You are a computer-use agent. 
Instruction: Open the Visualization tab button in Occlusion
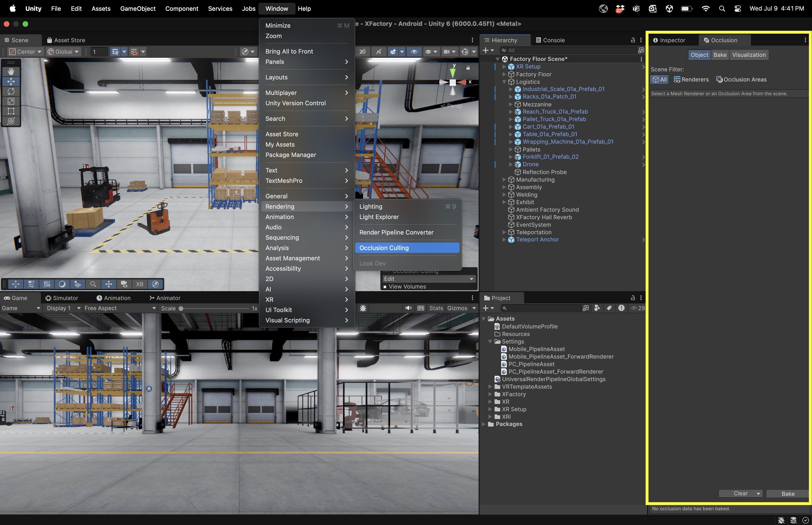pos(749,55)
